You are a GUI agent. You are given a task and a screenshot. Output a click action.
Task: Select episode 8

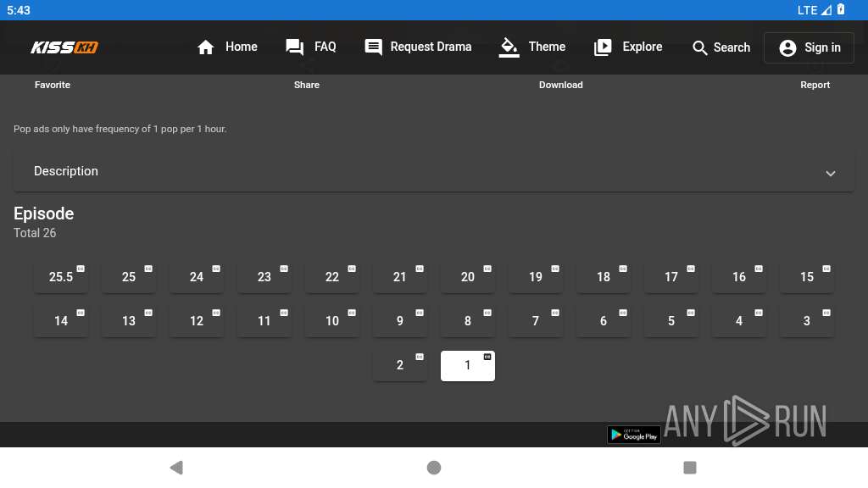468,321
